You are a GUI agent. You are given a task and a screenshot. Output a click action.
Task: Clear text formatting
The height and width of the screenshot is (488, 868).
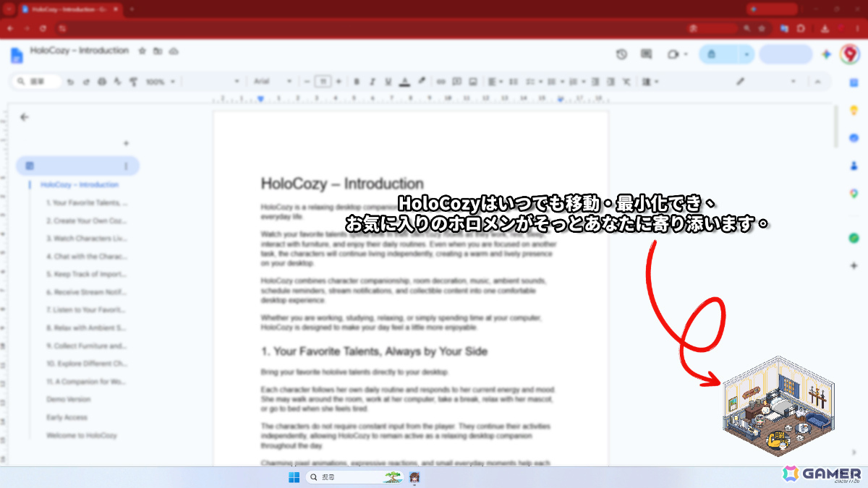coord(626,82)
